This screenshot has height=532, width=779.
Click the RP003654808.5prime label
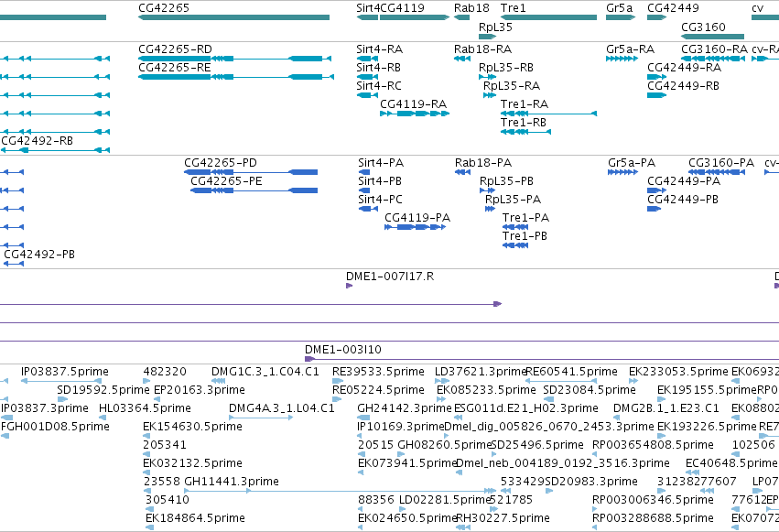click(x=653, y=445)
